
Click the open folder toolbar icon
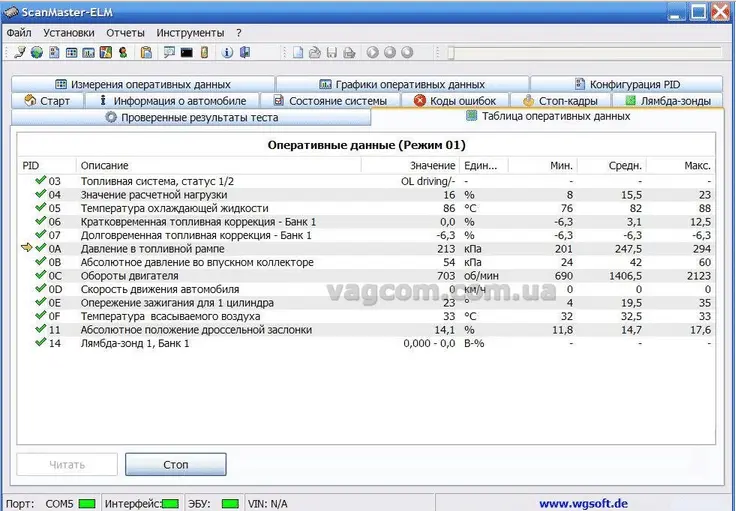(x=314, y=52)
